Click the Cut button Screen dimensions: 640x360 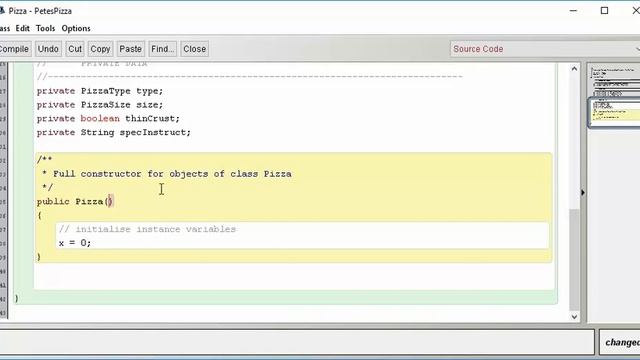(75, 49)
